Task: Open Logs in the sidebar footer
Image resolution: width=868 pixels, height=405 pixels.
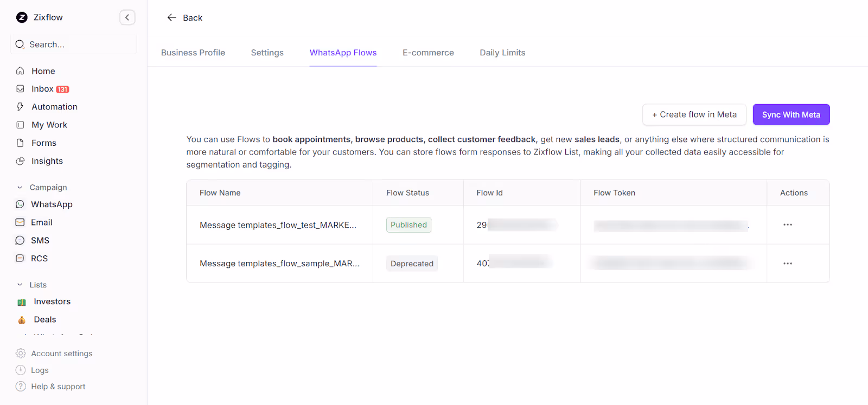Action: coord(40,370)
